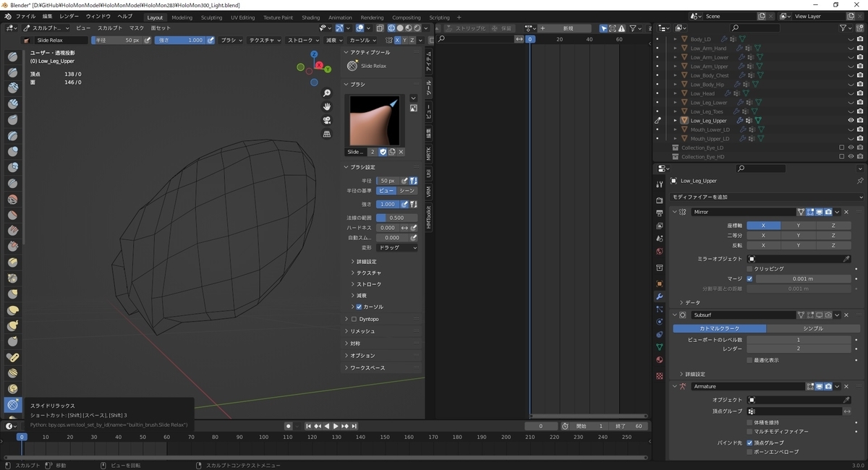Unlink the Slide Relax brush with X

point(401,152)
